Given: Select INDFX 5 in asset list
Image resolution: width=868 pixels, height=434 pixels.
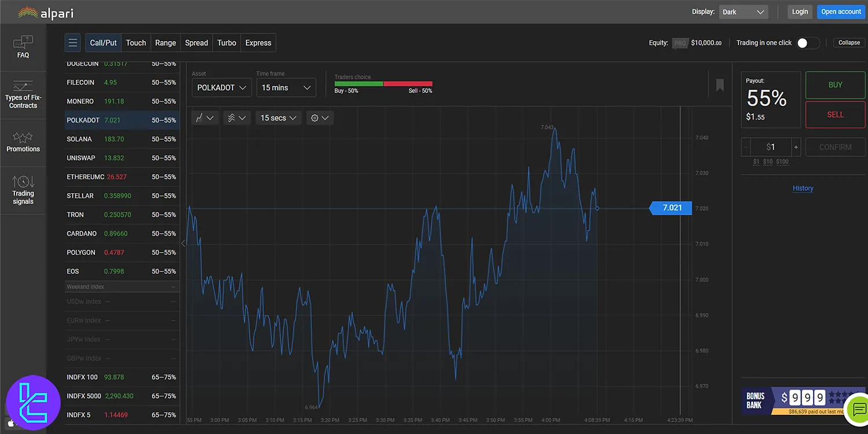Looking at the screenshot, I should pyautogui.click(x=122, y=415).
